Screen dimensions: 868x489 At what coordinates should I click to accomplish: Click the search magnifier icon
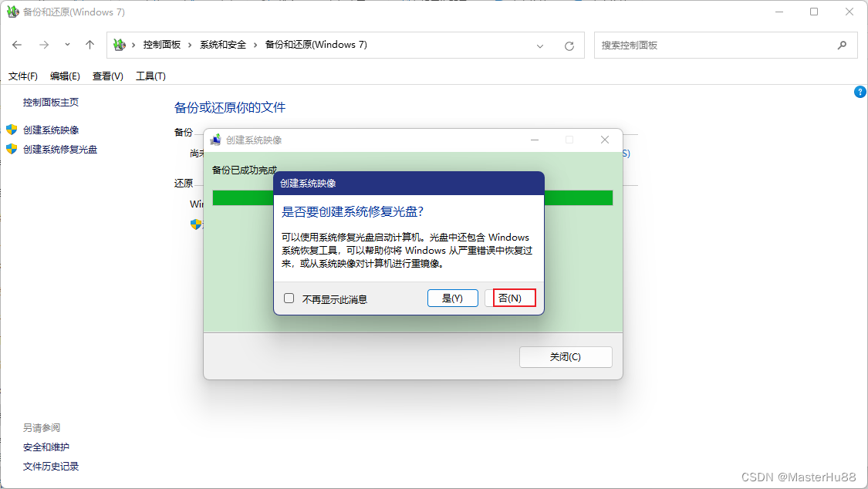(x=842, y=46)
